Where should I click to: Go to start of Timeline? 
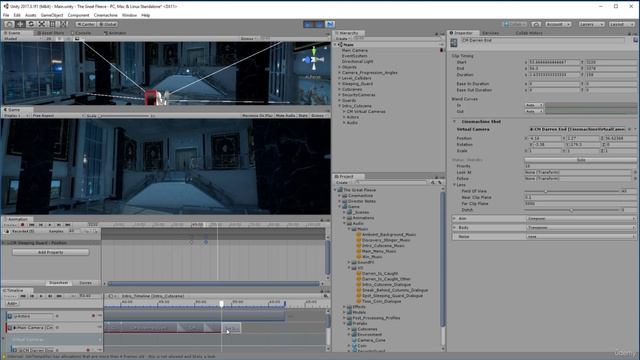(23, 296)
